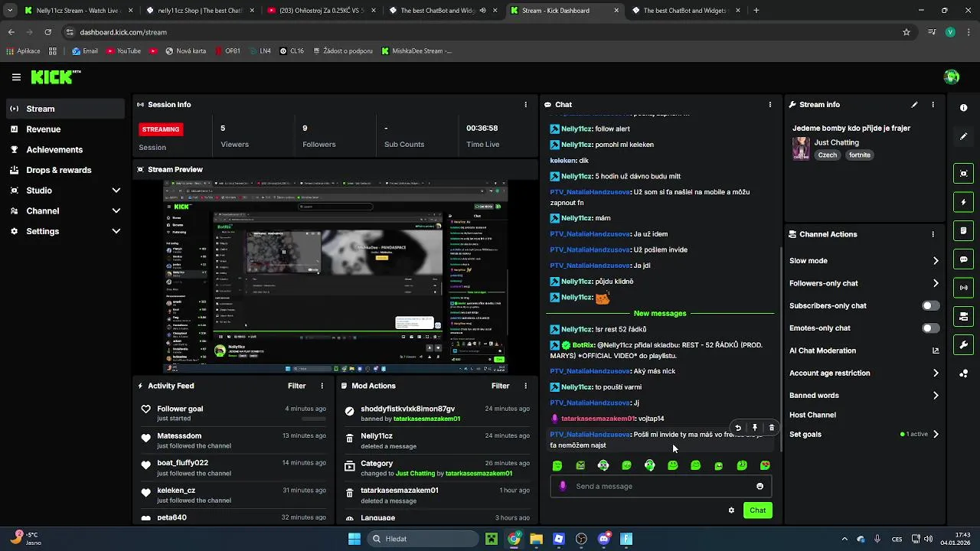Toggle Emotes-only chat switch
Screen dimensions: 980x551
coord(930,328)
